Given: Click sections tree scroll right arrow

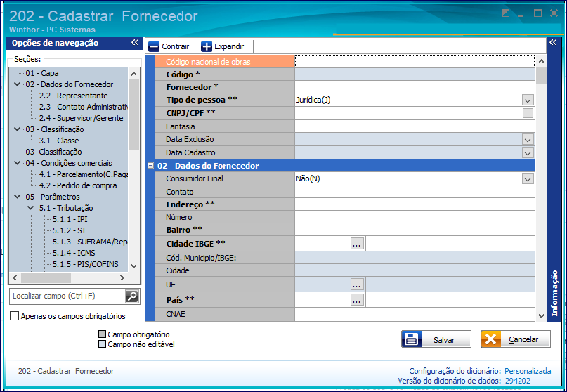Looking at the screenshot, I should [122, 277].
